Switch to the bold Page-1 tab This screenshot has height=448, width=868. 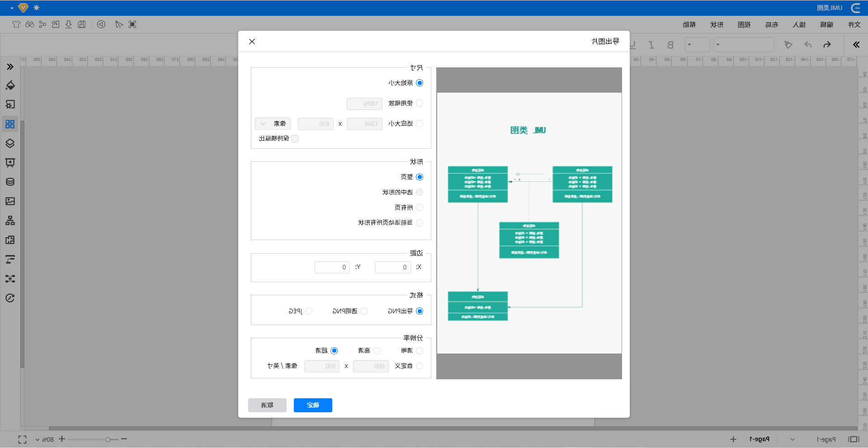759,439
